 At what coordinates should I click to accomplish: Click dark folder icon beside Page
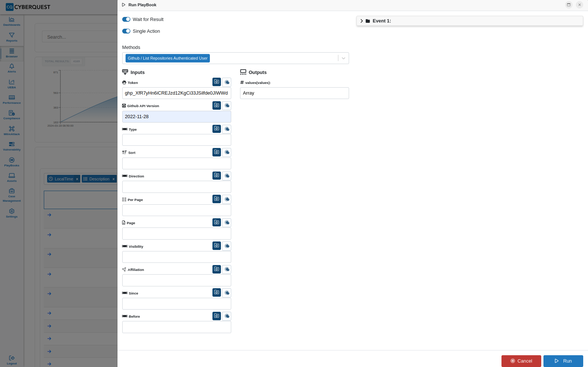(216, 222)
